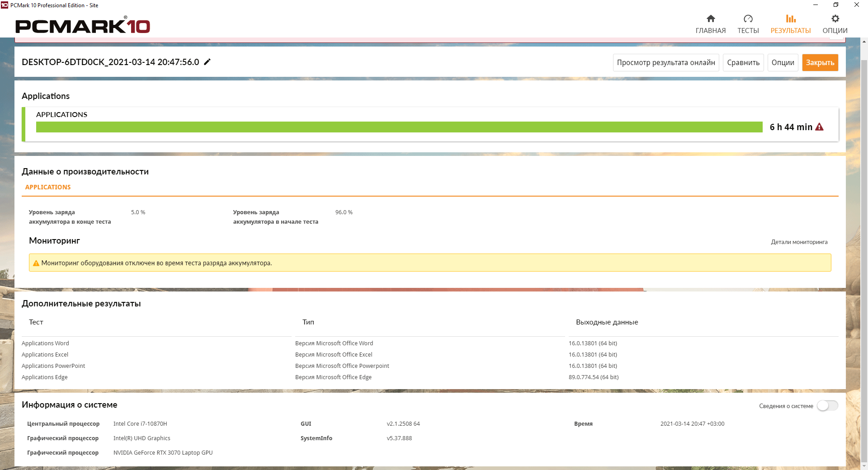Click the Applications Word row

coord(430,343)
